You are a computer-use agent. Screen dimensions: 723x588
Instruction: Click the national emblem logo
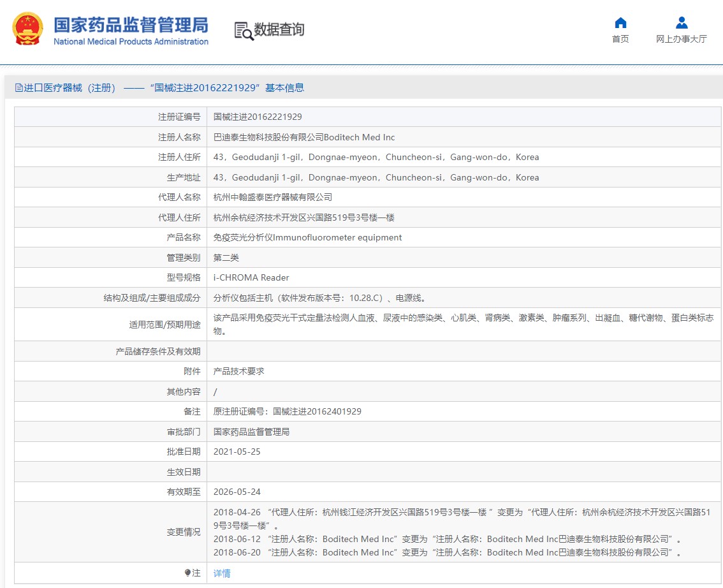(27, 29)
